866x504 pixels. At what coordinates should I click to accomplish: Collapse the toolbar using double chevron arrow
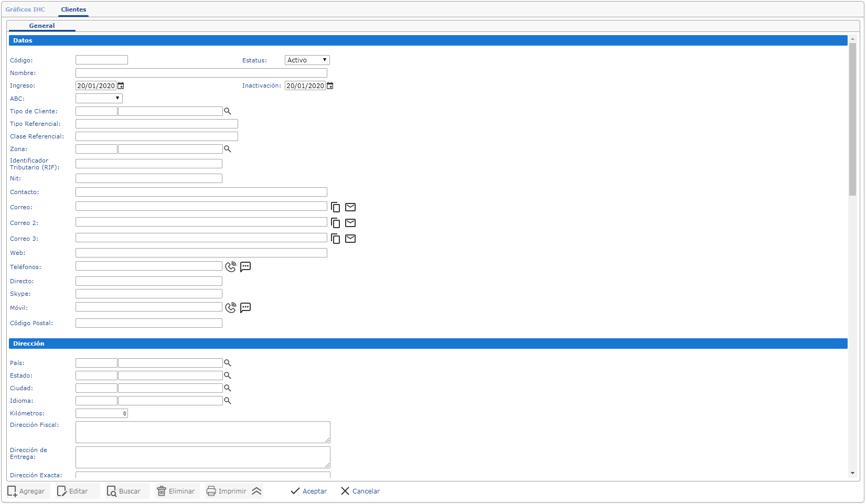256,491
